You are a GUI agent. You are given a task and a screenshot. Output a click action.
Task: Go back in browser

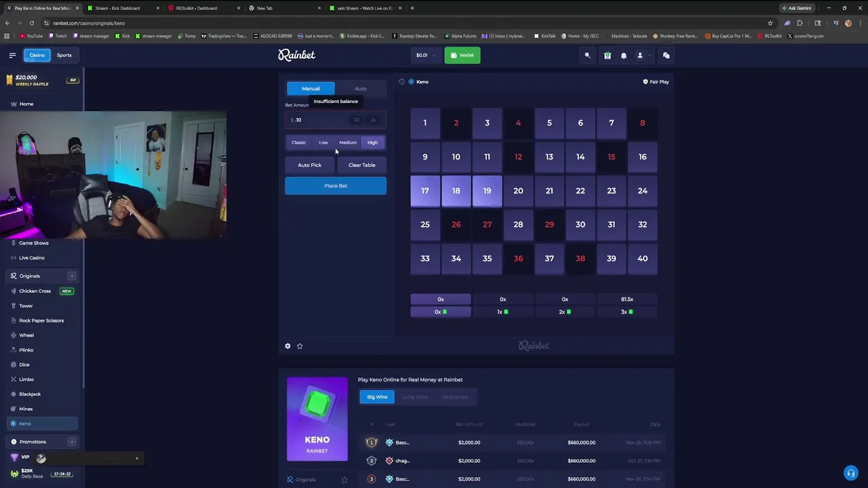pos(7,23)
